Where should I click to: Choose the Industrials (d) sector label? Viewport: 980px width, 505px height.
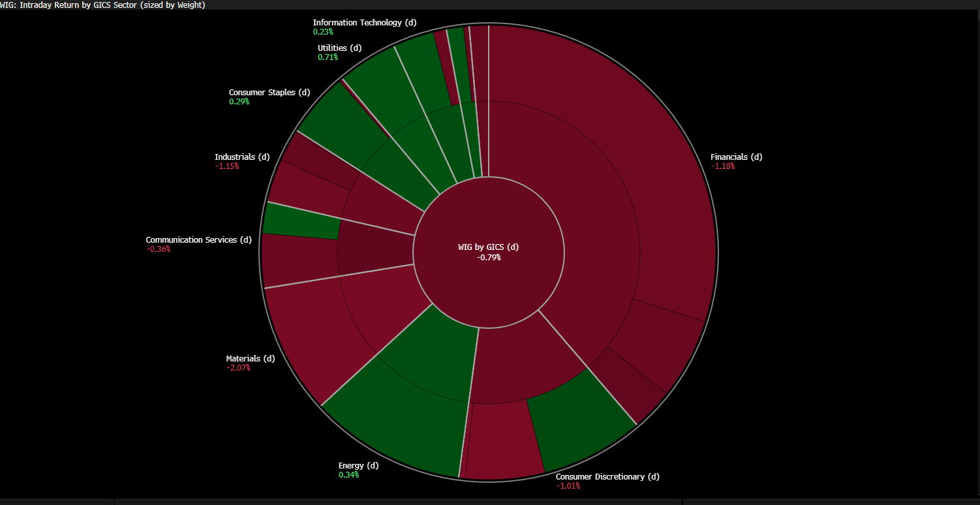click(x=242, y=157)
